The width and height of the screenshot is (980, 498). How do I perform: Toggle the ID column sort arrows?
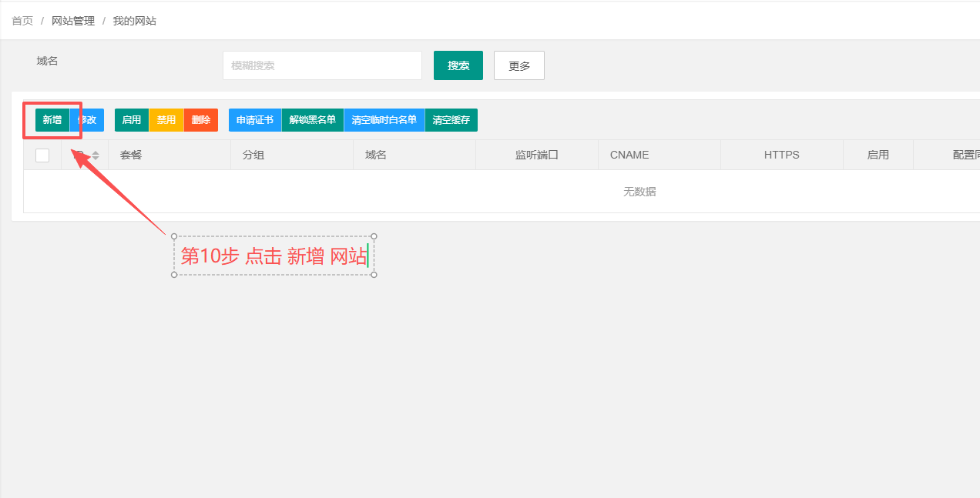point(96,155)
